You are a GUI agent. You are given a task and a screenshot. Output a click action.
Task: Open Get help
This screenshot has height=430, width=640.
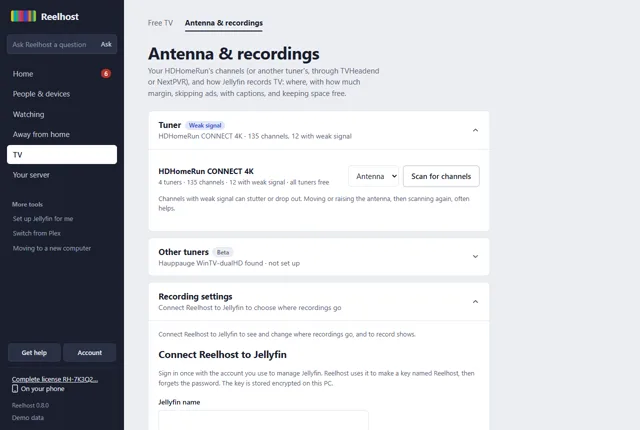click(34, 352)
